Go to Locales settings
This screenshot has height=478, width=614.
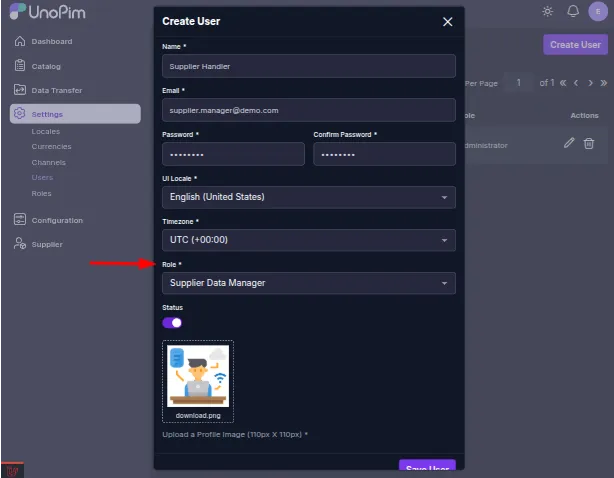[x=45, y=132]
